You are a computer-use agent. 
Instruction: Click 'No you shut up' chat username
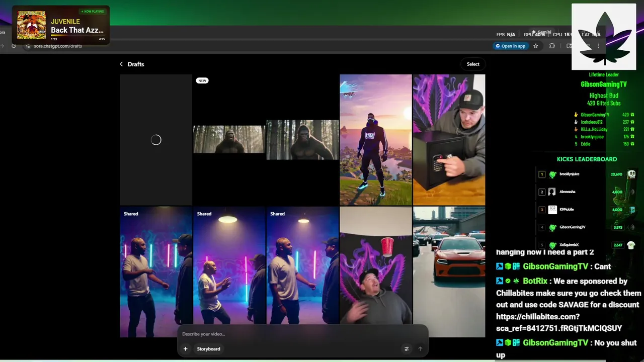555,343
